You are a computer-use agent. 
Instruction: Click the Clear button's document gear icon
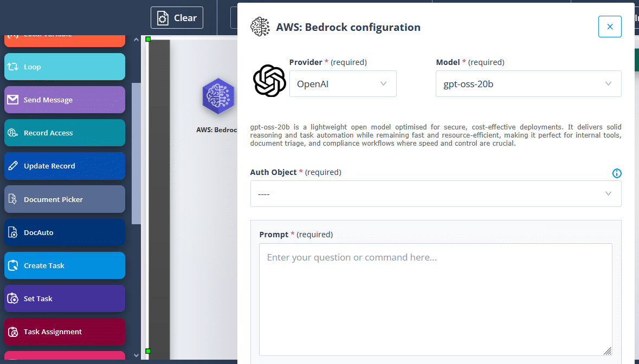pos(163,18)
